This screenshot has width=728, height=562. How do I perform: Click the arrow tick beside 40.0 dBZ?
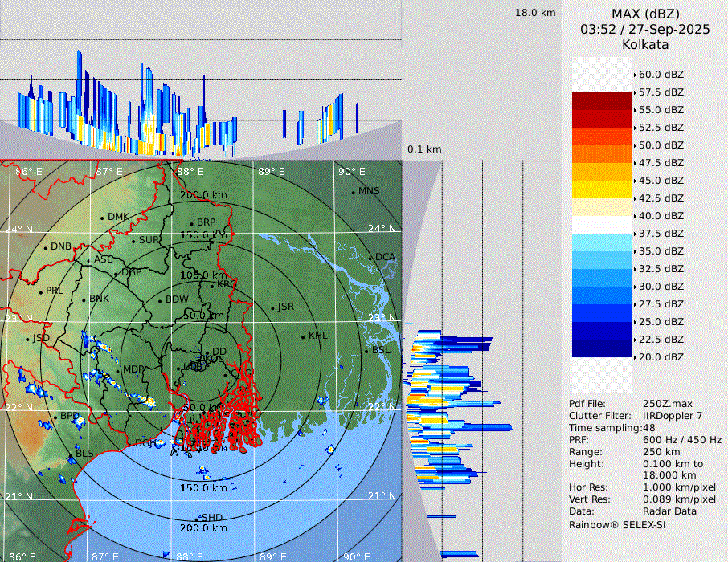coord(635,216)
